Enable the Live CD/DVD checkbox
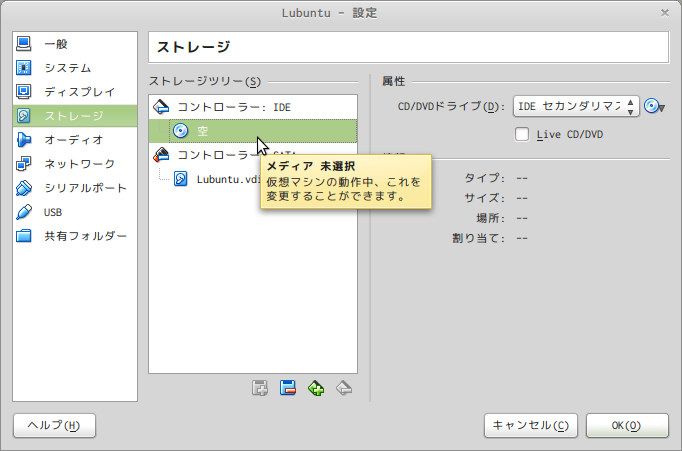 (x=522, y=134)
